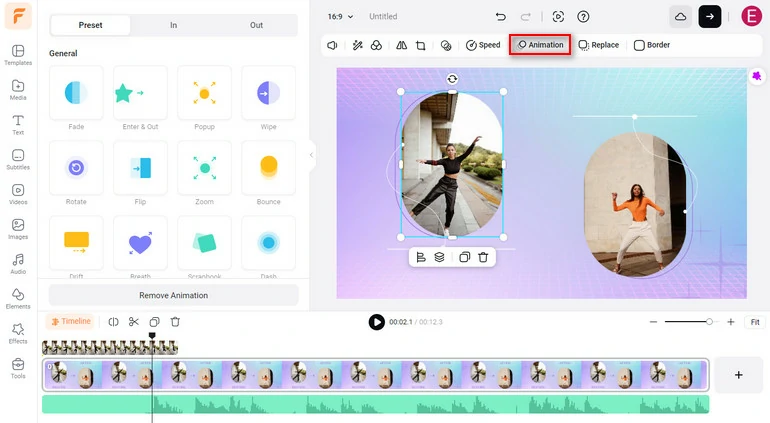
Task: Open the user profile avatar E
Action: pos(751,16)
